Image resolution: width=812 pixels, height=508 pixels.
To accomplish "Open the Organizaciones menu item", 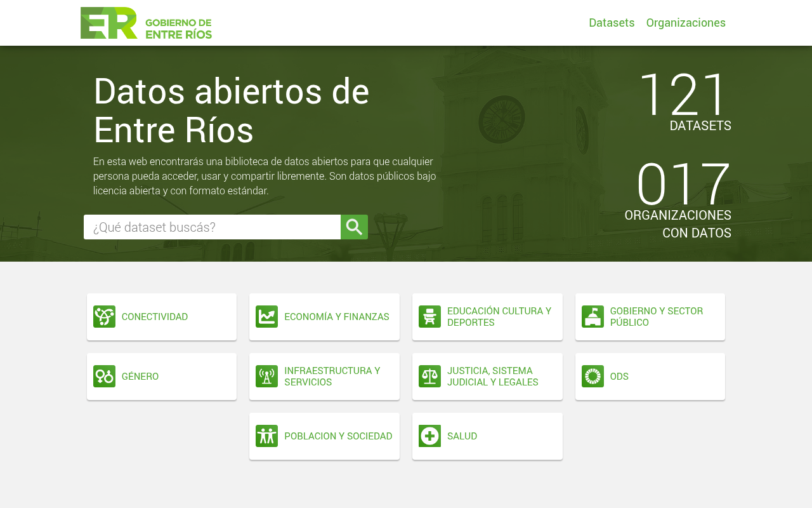I will pos(686,23).
